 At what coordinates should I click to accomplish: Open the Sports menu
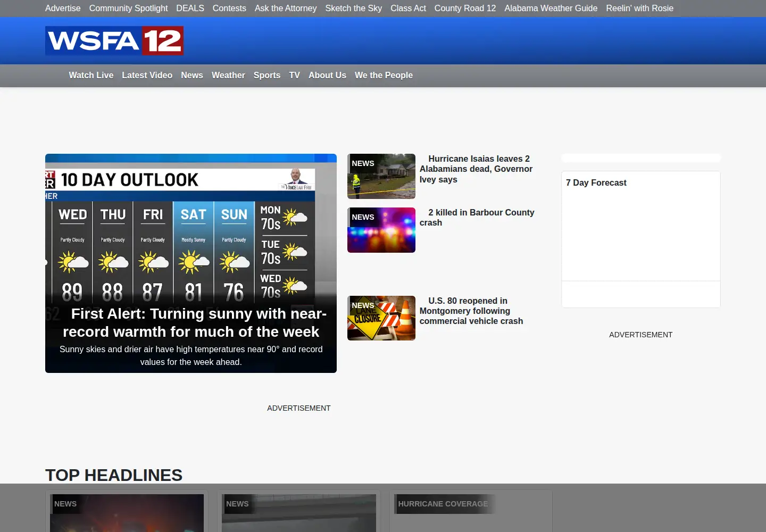pyautogui.click(x=267, y=76)
